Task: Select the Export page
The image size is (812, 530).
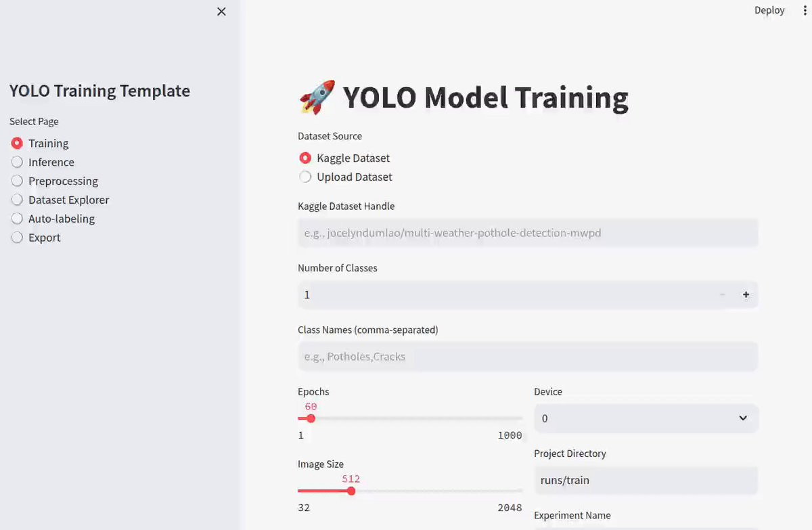Action: click(x=17, y=238)
